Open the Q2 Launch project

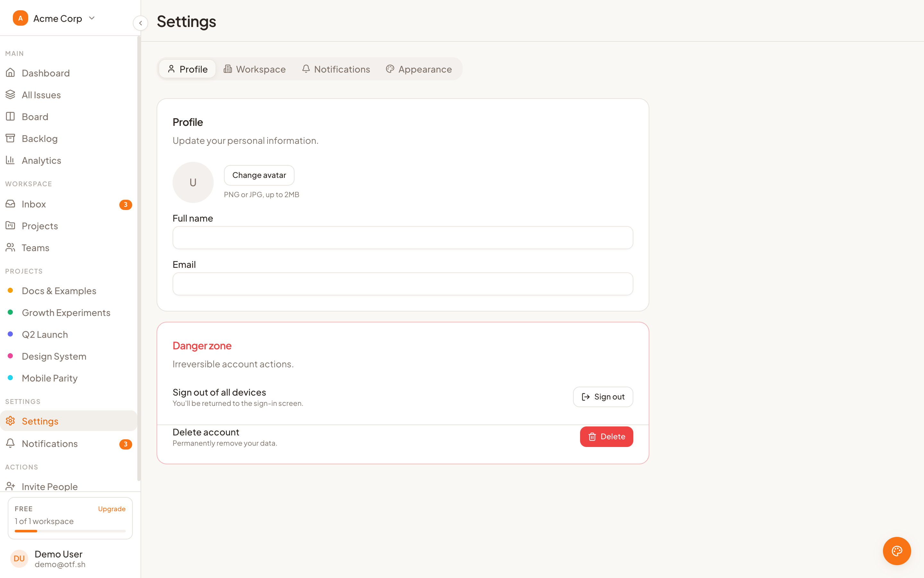point(69,335)
